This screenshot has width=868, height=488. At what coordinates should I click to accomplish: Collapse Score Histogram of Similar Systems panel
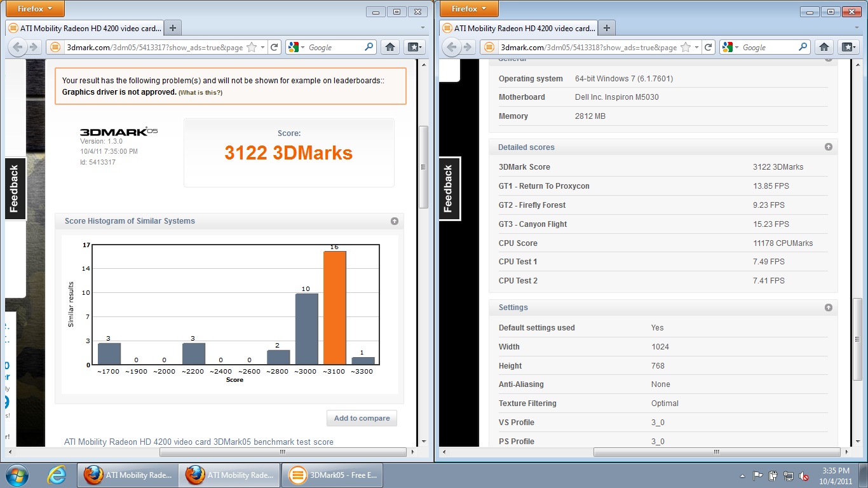pos(395,221)
